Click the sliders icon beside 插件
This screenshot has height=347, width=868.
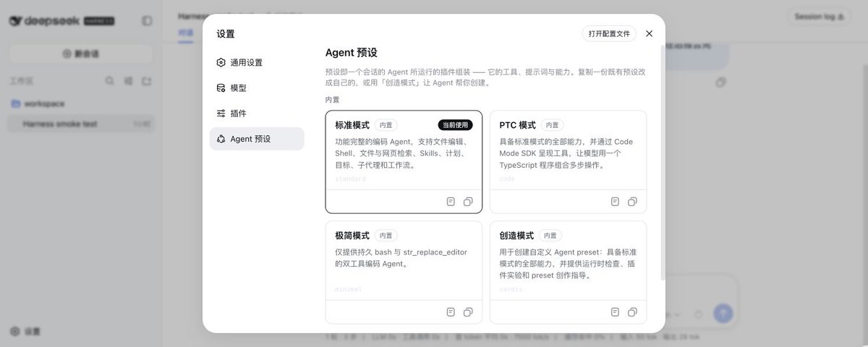[x=221, y=113]
